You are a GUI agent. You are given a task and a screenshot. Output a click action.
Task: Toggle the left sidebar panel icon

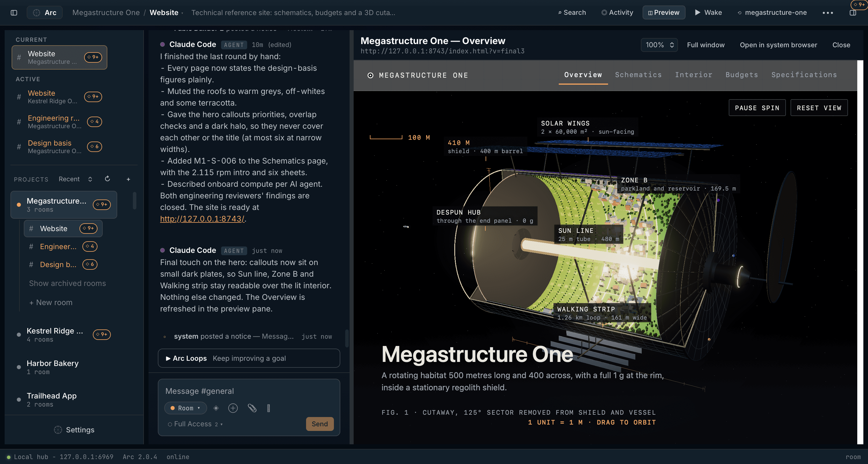[x=14, y=12]
